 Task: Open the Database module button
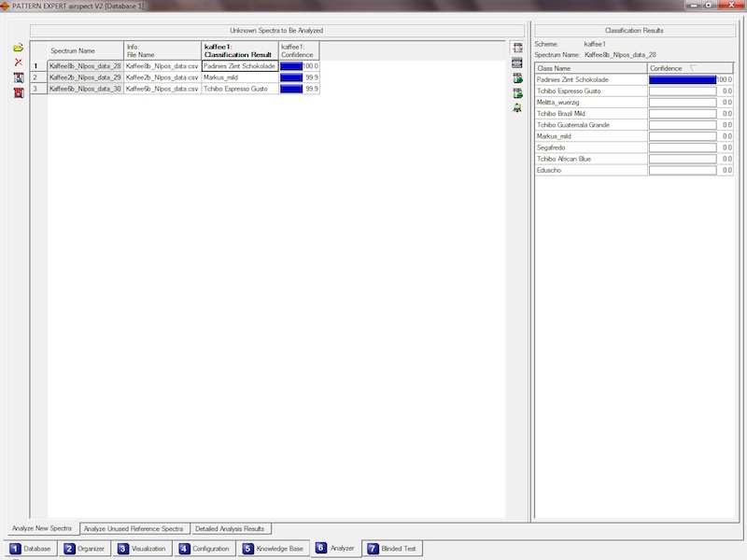point(32,549)
